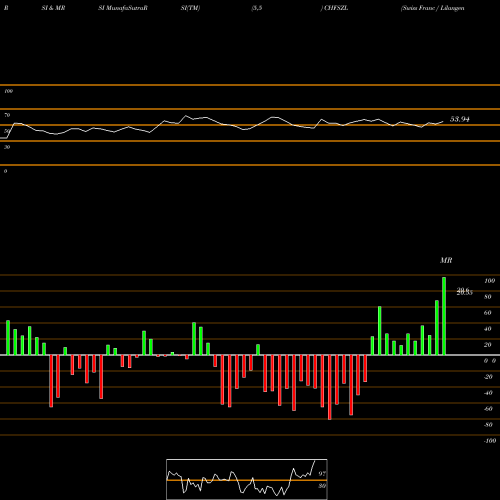This screenshot has height=500, width=500.
Task: Click the -20 label on the MR axis
Action: (488, 377)
